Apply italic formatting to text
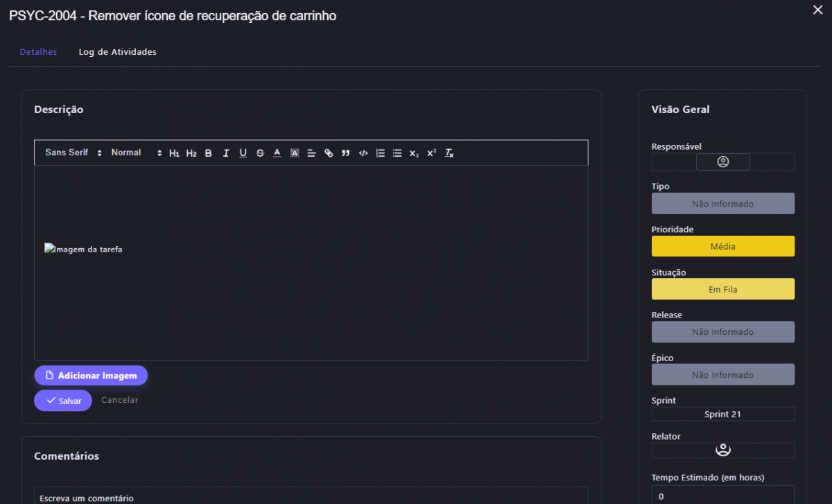The height and width of the screenshot is (504, 832). (x=226, y=153)
